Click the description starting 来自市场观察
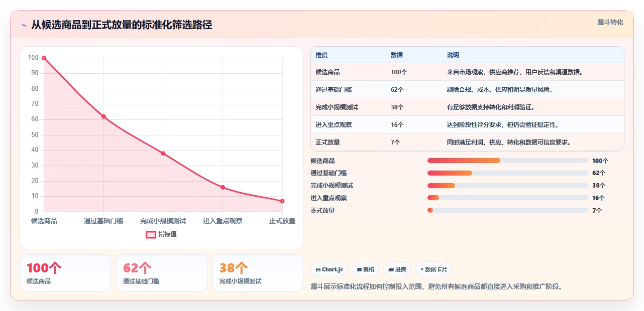 [x=515, y=72]
